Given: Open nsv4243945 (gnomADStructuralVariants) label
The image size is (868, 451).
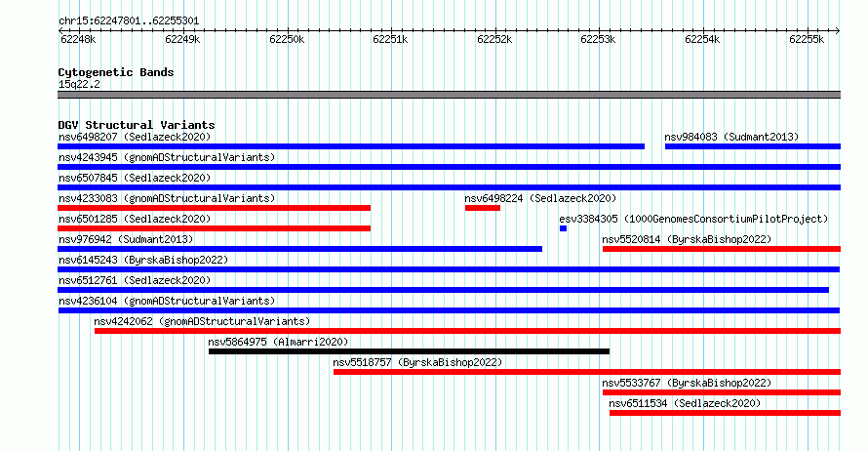Looking at the screenshot, I should coord(167,157).
